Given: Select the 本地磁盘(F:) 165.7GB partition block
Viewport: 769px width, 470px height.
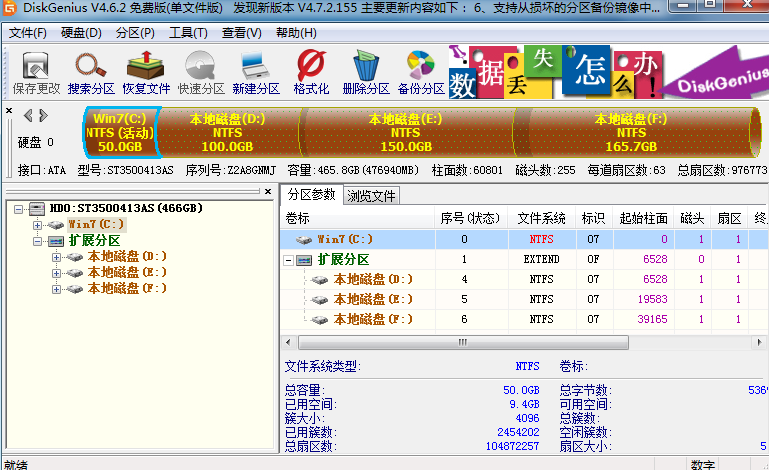Looking at the screenshot, I should tap(632, 132).
